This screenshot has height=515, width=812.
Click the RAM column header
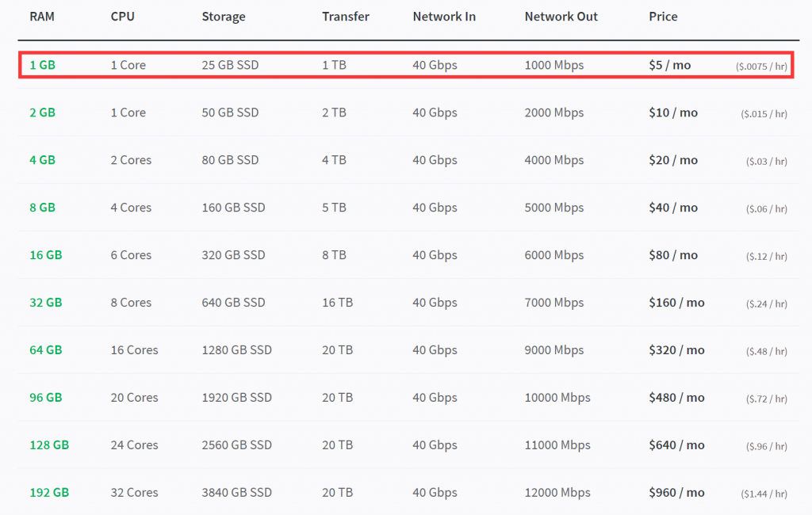(x=41, y=17)
